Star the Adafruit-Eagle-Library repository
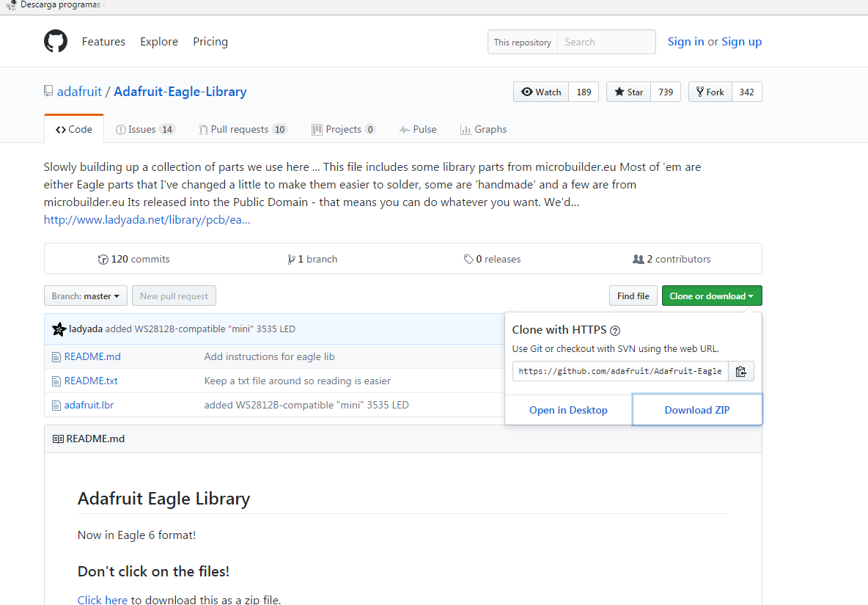The image size is (868, 605). [629, 92]
